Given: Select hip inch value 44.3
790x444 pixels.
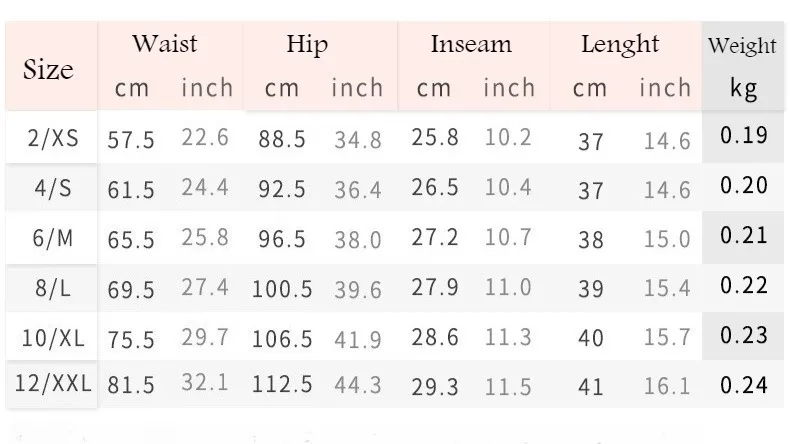Looking at the screenshot, I should click(358, 386).
